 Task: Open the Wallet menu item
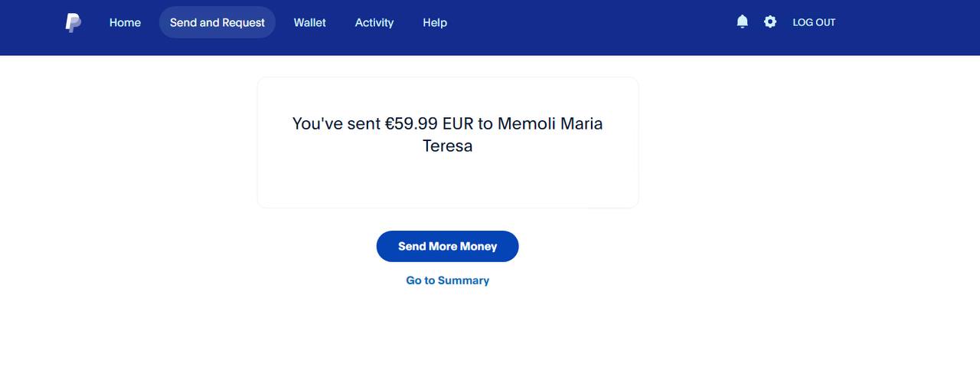(310, 23)
